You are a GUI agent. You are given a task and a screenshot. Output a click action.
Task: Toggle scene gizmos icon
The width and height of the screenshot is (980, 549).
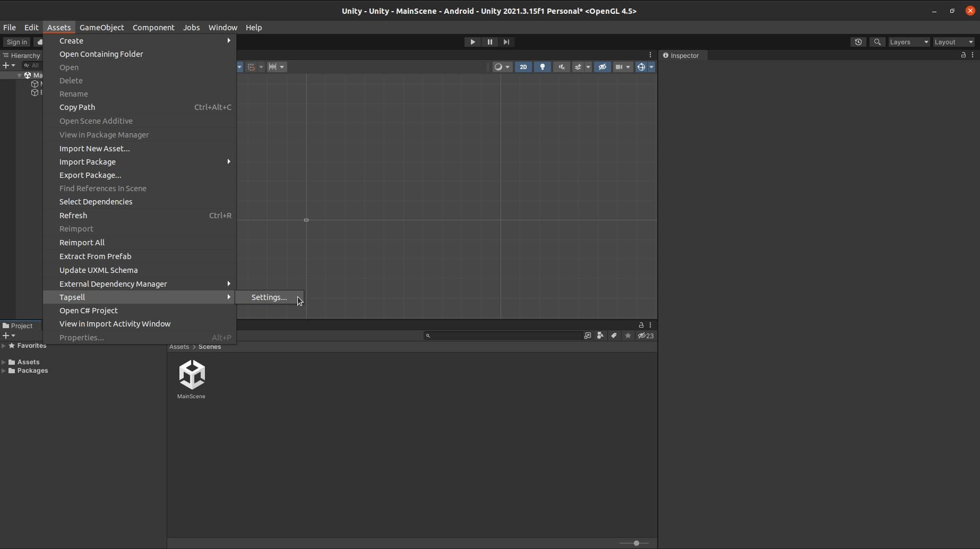coord(641,67)
